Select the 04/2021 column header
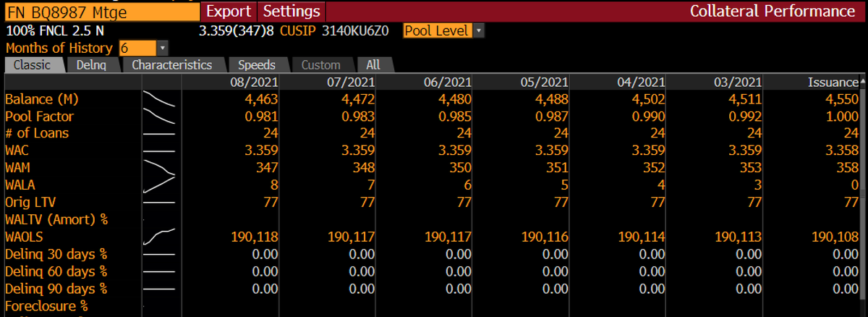868x317 pixels. 641,83
